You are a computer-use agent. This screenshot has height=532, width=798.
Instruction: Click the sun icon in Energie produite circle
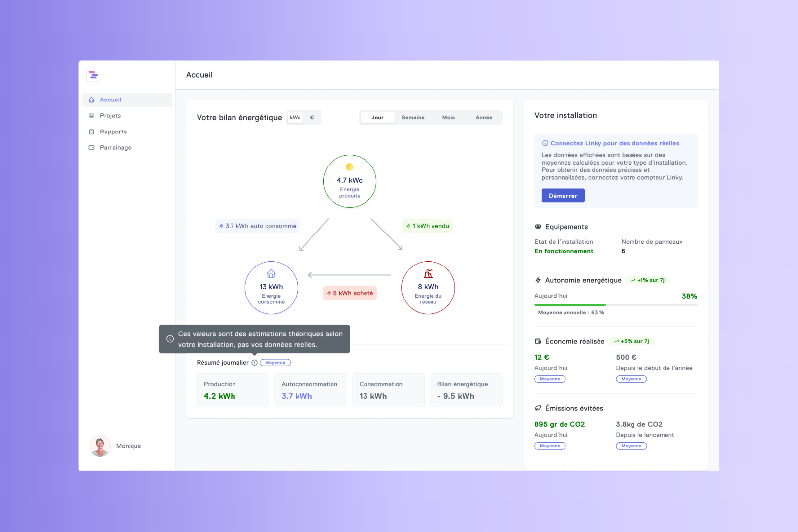tap(350, 167)
